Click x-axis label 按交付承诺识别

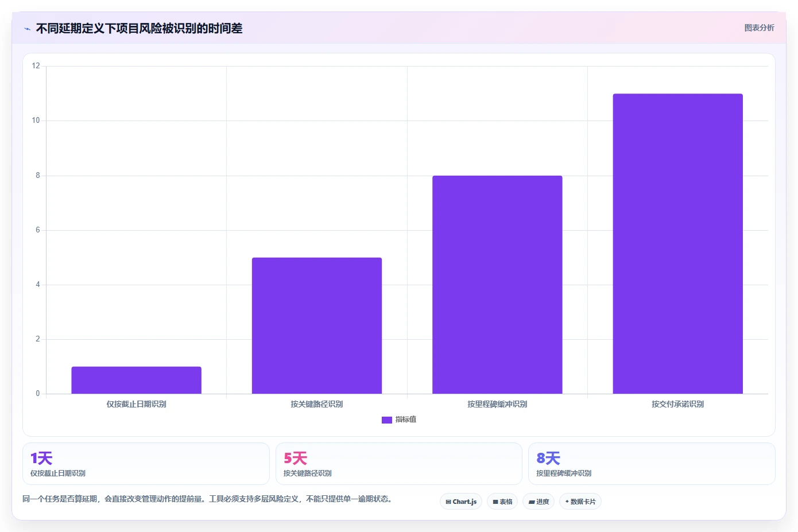point(677,404)
